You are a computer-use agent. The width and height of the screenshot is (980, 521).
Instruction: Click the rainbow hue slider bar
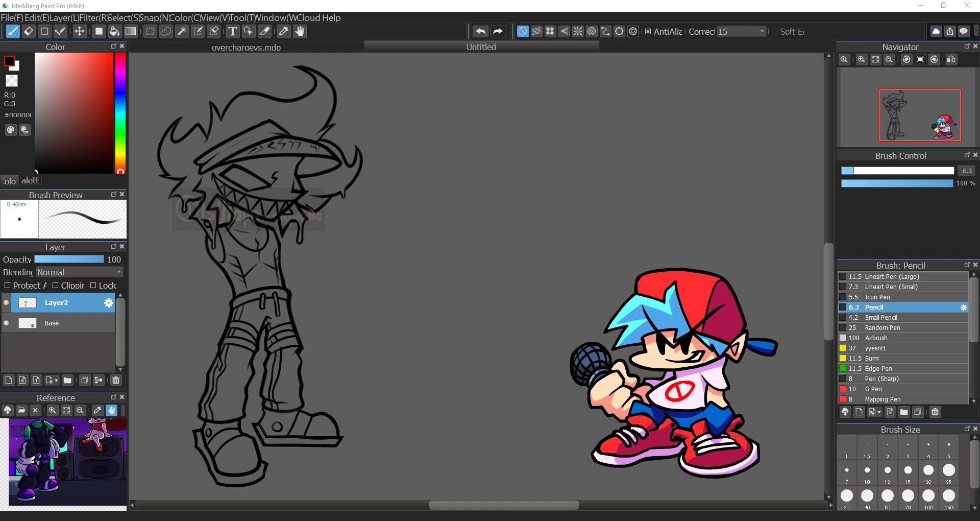[120, 112]
